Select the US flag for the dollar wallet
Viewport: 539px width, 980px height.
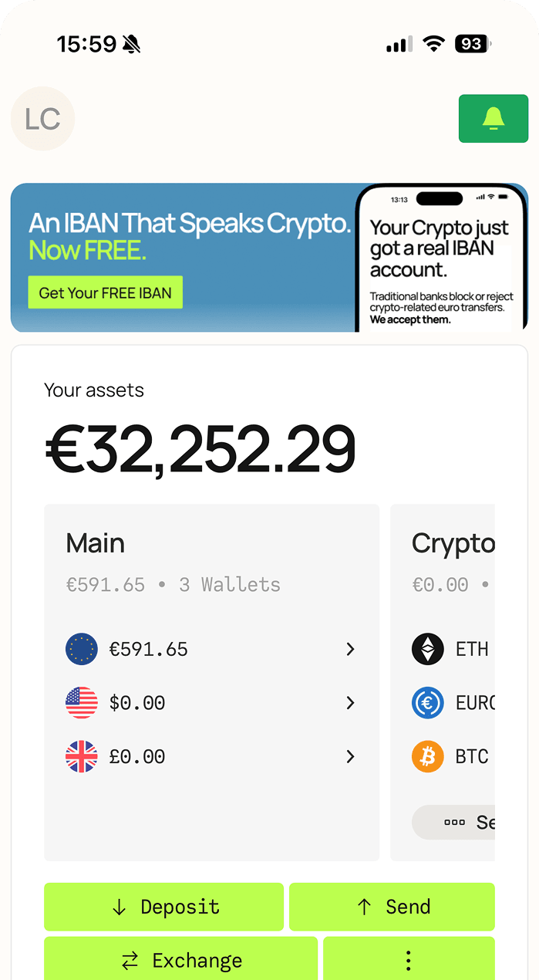(82, 703)
